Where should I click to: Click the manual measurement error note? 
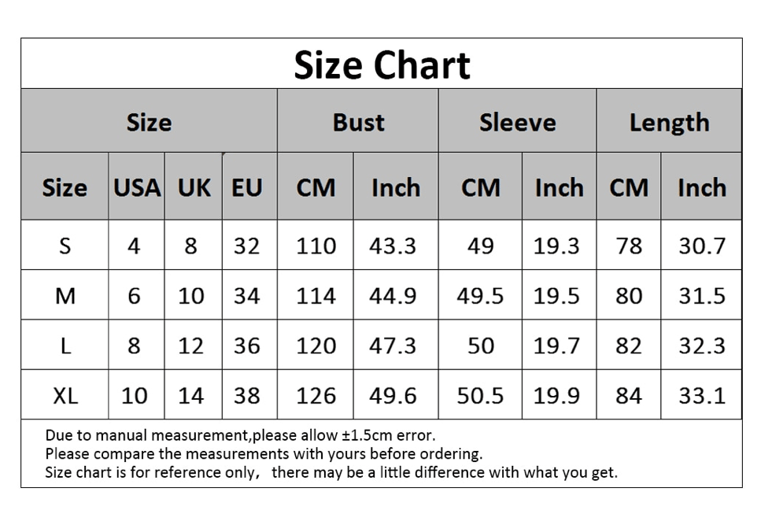[240, 435]
